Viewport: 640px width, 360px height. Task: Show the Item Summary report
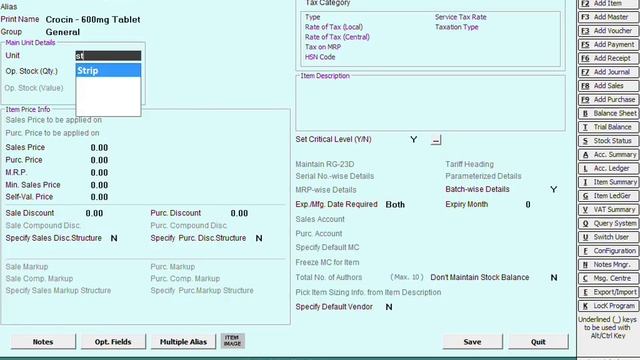pyautogui.click(x=608, y=182)
